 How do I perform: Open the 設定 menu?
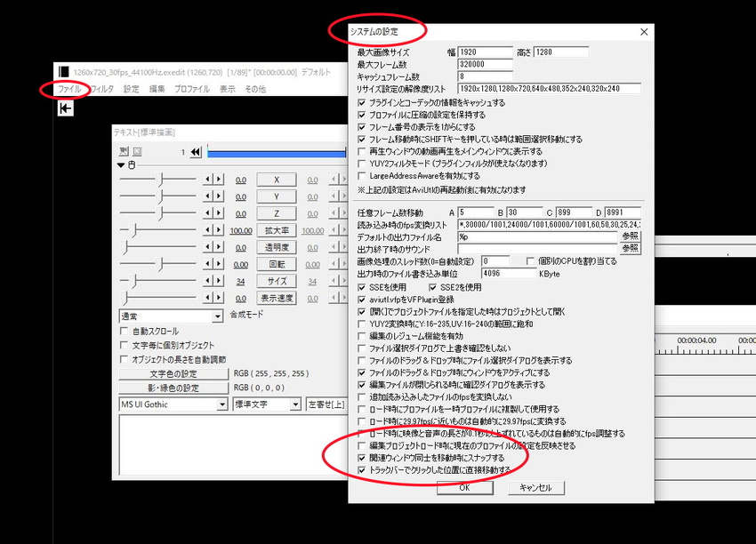(131, 89)
